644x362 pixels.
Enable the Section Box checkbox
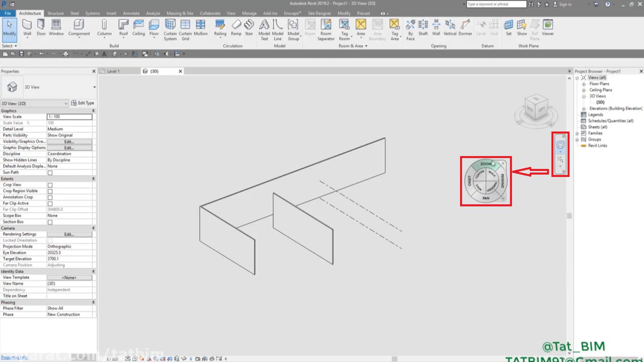coord(50,222)
